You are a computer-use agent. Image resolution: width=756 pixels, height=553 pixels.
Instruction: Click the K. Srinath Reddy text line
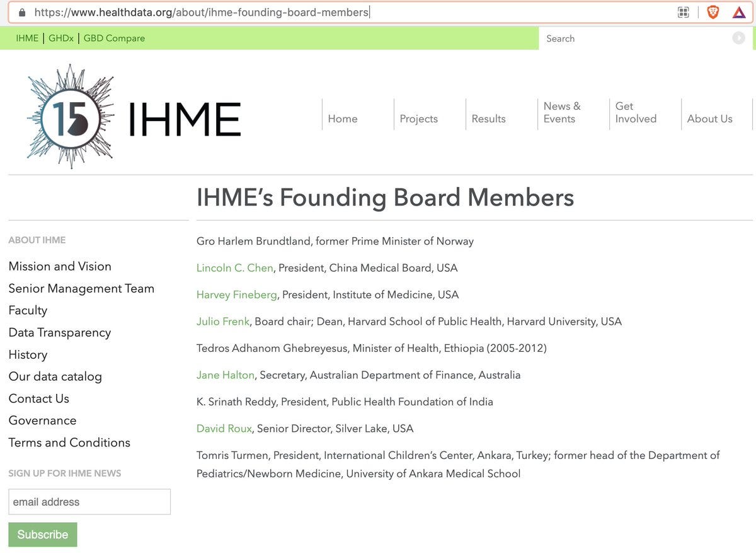coord(345,402)
